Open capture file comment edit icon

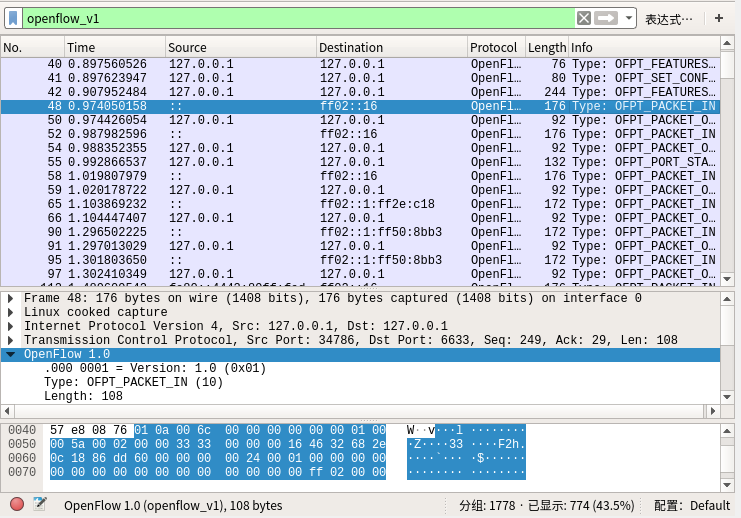40,504
